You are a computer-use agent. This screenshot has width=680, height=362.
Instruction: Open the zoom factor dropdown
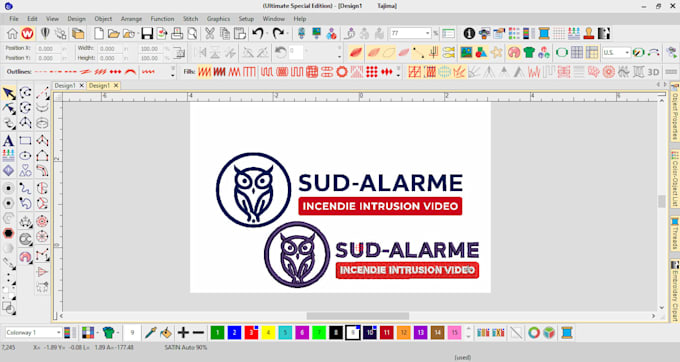tap(427, 33)
